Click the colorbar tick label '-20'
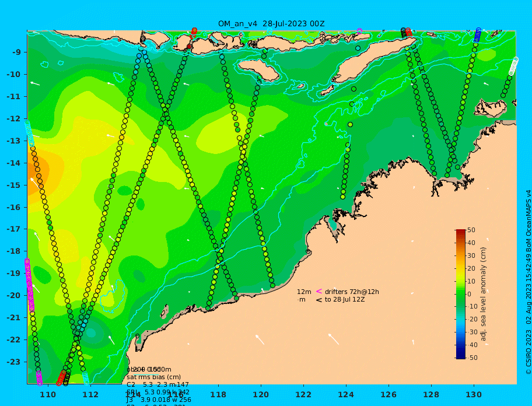 [473, 320]
